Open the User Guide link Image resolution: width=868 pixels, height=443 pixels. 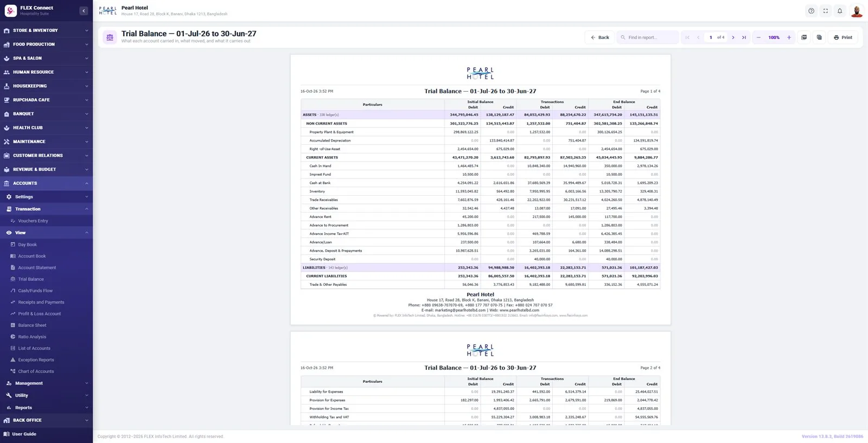coord(24,434)
